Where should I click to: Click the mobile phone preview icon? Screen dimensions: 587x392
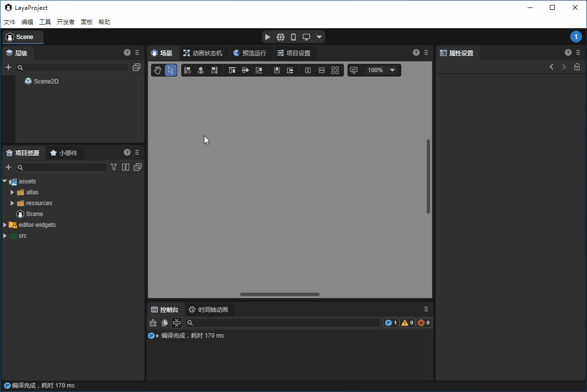(293, 37)
